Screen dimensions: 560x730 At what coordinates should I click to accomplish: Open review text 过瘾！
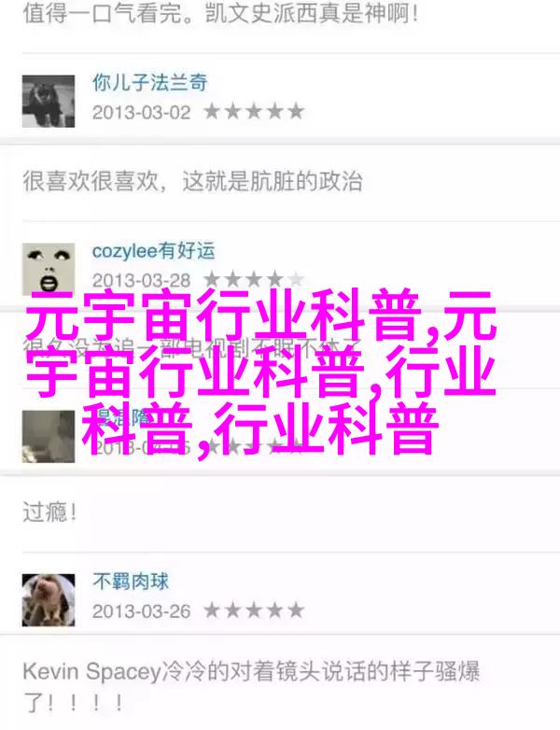click(x=49, y=512)
